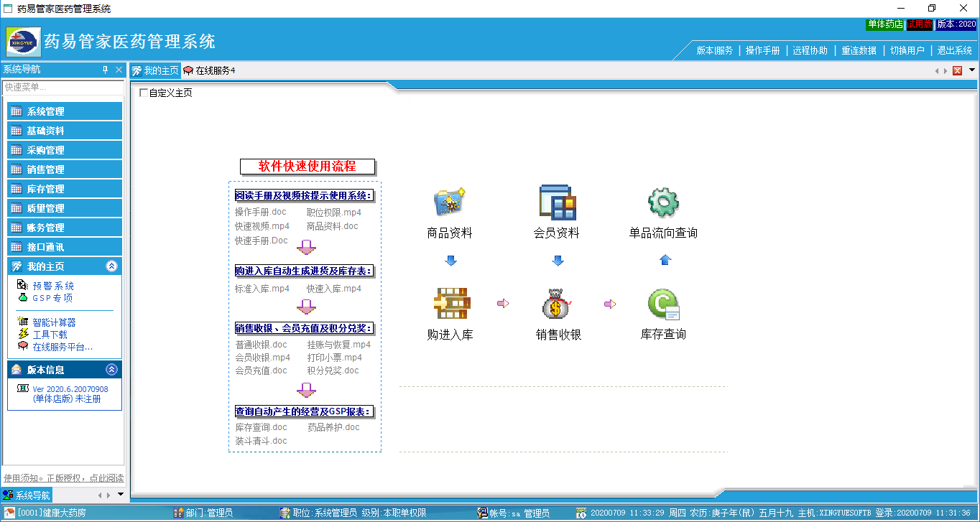The image size is (980, 522).
Task: Expand the 销售管理 menu
Action: [65, 169]
